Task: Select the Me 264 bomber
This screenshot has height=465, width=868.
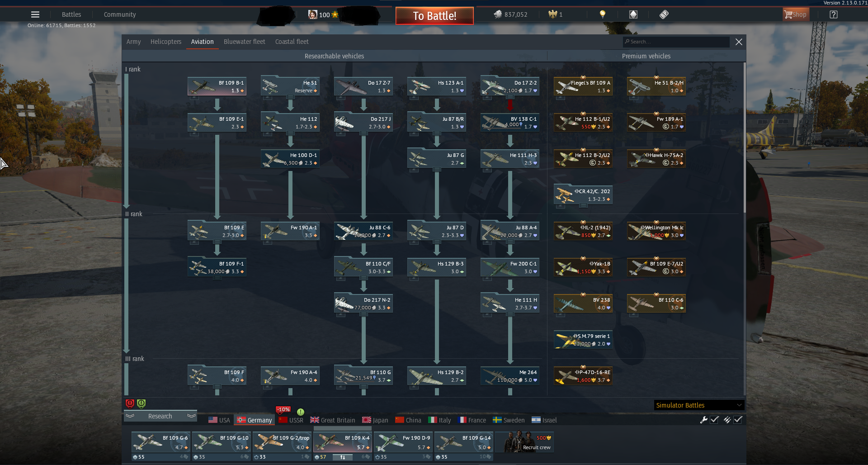Action: click(x=510, y=376)
